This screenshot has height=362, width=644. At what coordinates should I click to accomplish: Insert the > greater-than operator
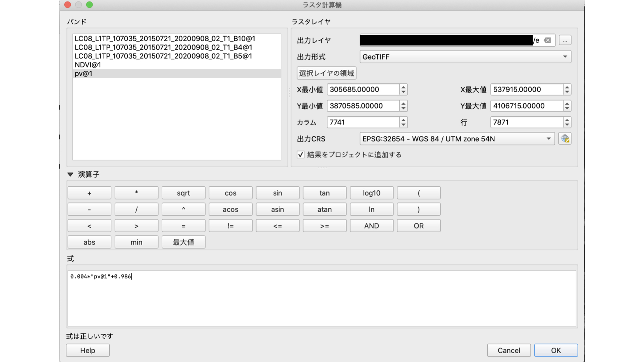point(137,226)
